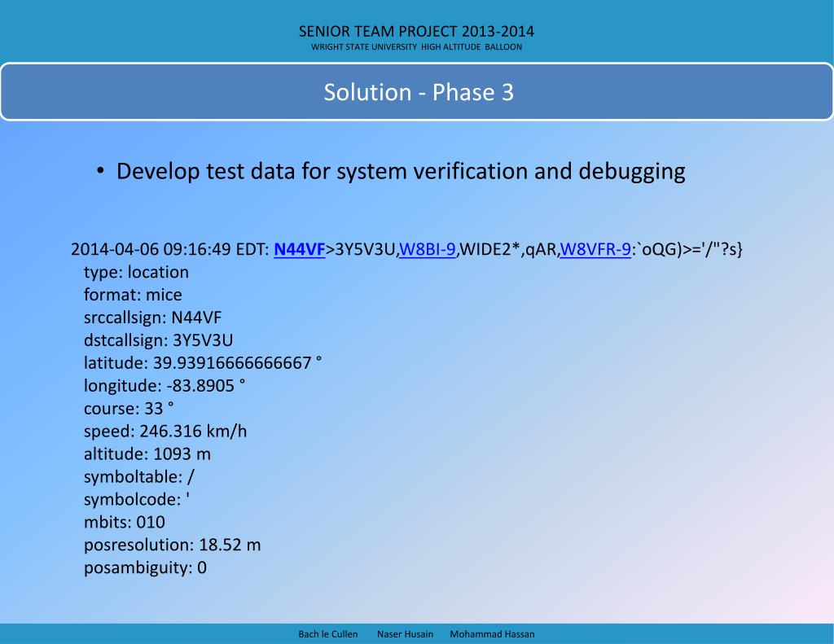Open the N44VF callsign link
This screenshot has height=644, width=834.
[300, 249]
